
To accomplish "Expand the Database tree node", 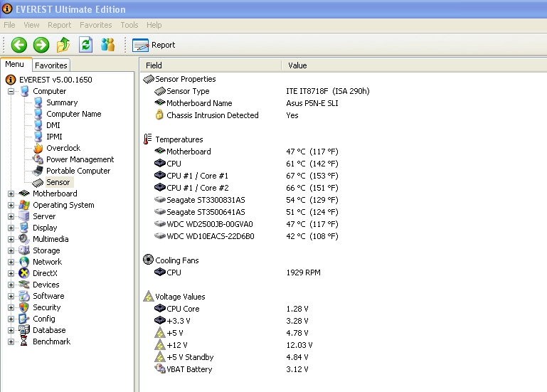I will point(11,330).
